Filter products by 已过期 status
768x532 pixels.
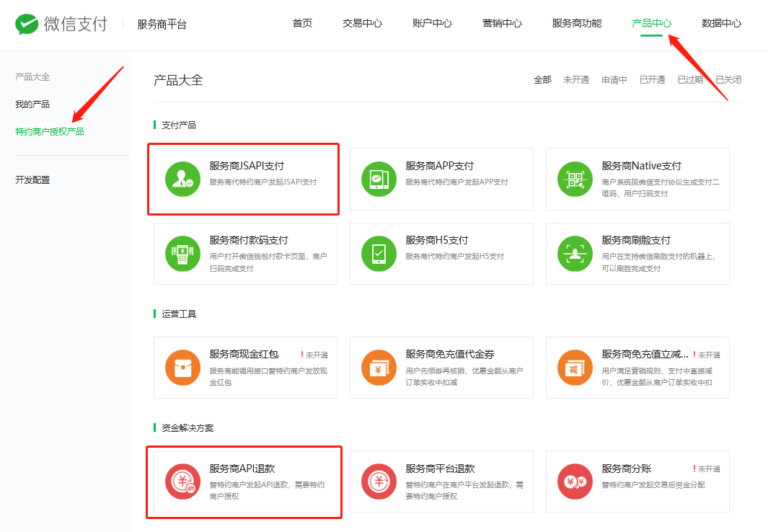point(691,80)
